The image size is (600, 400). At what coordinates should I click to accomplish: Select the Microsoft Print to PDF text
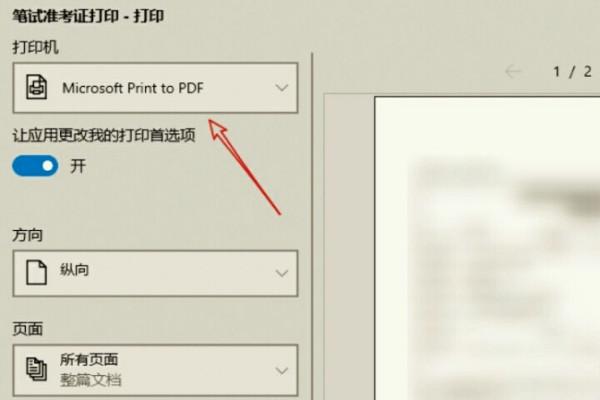pos(133,88)
